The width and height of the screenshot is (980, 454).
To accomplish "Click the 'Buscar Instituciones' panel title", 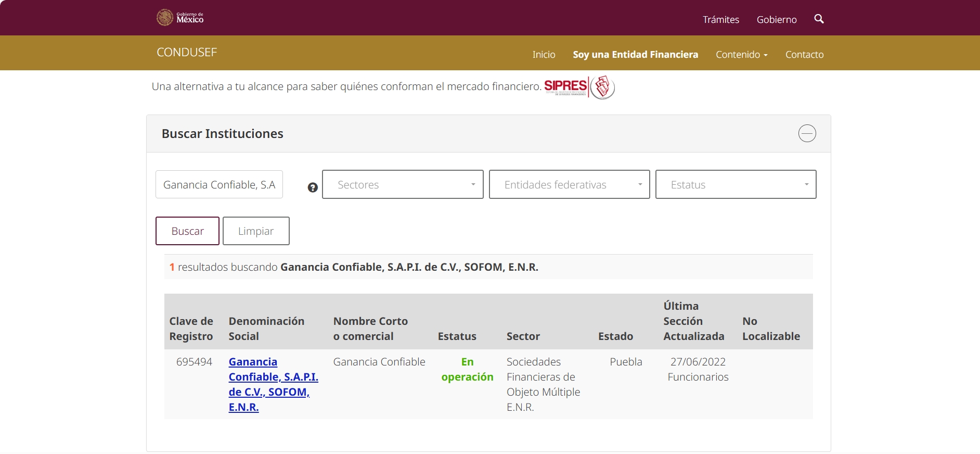I will tap(222, 134).
